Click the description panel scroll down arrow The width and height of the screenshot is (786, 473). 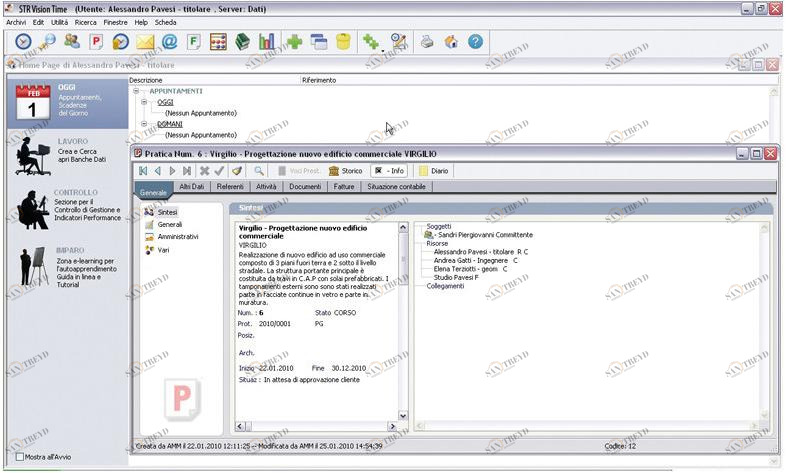coord(403,415)
